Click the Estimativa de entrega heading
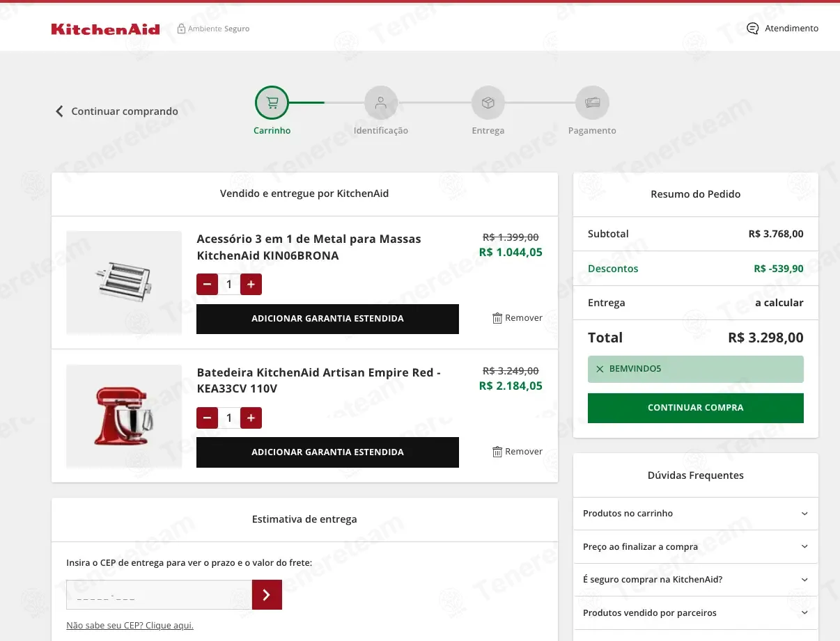The height and width of the screenshot is (641, 840). point(304,519)
